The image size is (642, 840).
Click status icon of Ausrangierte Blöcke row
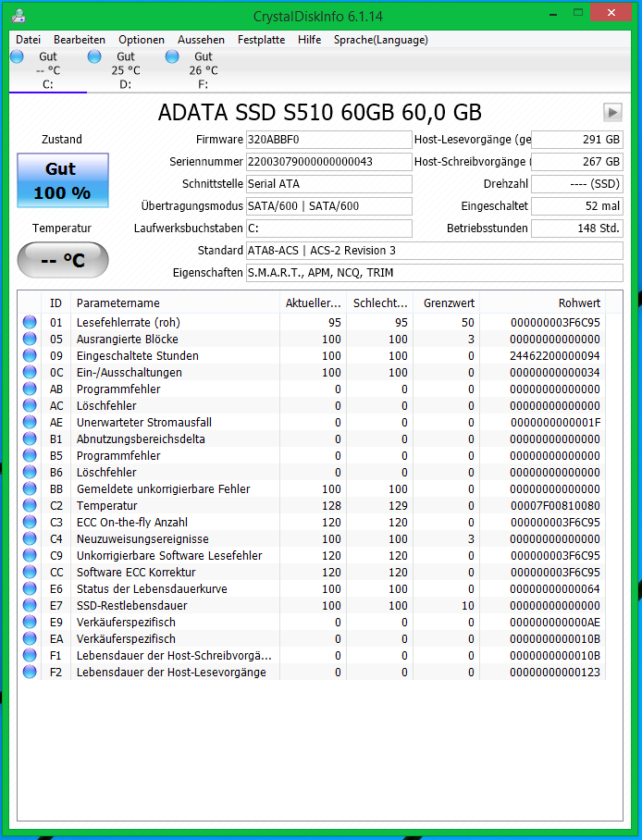point(30,339)
